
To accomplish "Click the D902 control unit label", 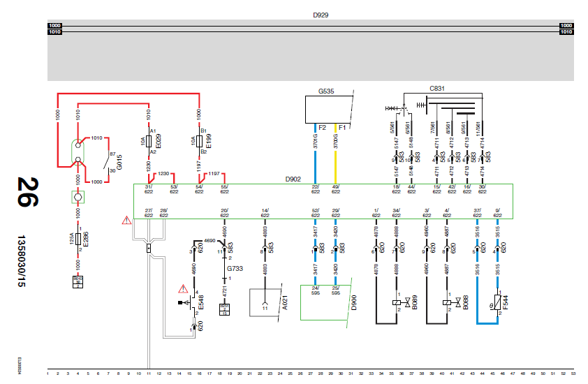I will [293, 179].
